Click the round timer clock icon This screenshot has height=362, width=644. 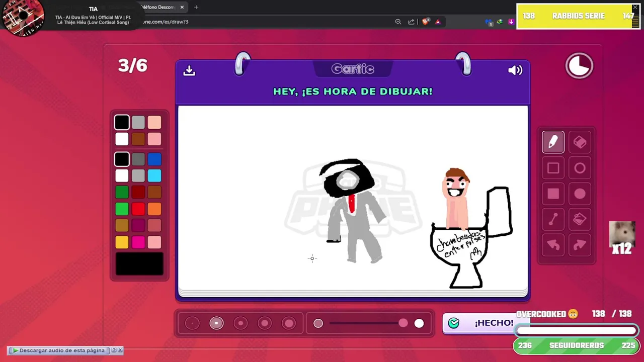(579, 66)
